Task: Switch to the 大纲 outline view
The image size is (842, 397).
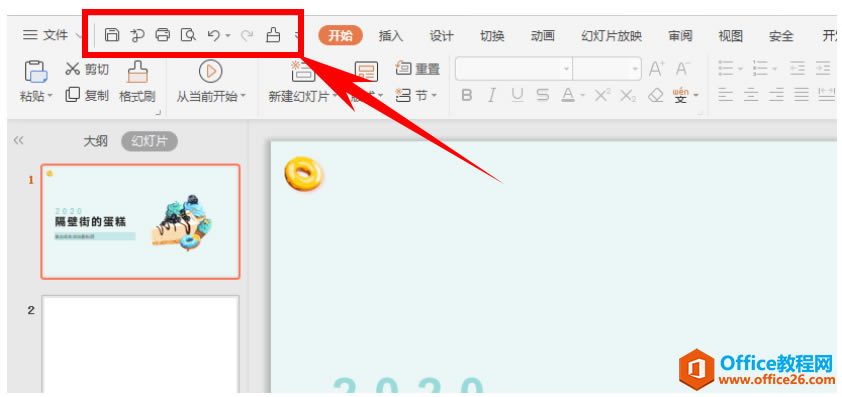Action: pyautogui.click(x=96, y=141)
